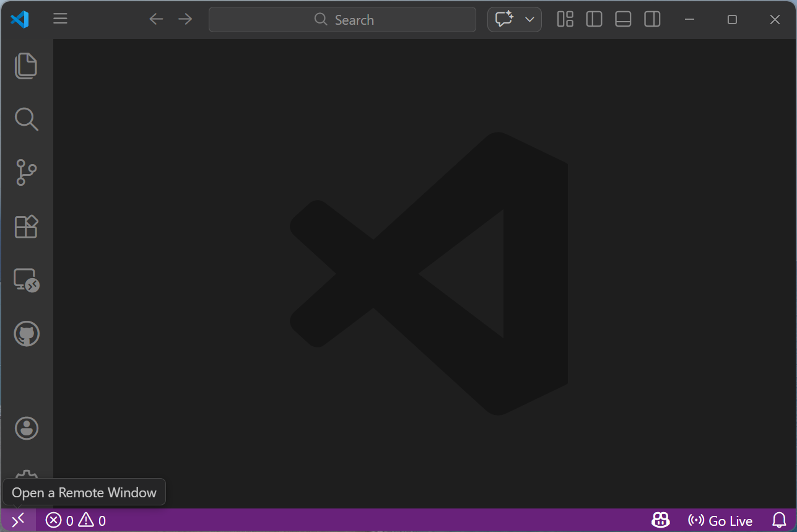
Task: Toggle the bottom panel visibility
Action: (x=623, y=19)
